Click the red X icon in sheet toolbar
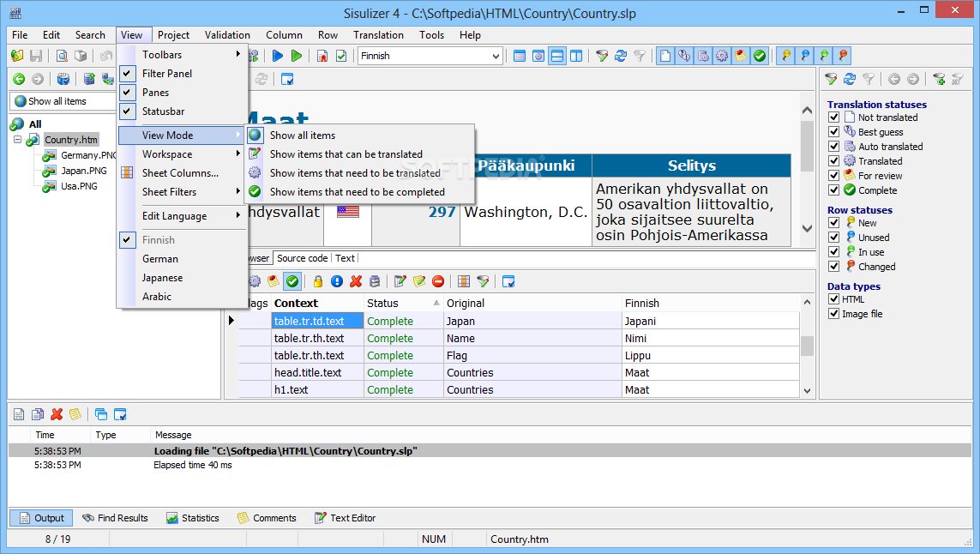Image resolution: width=980 pixels, height=554 pixels. [x=357, y=281]
